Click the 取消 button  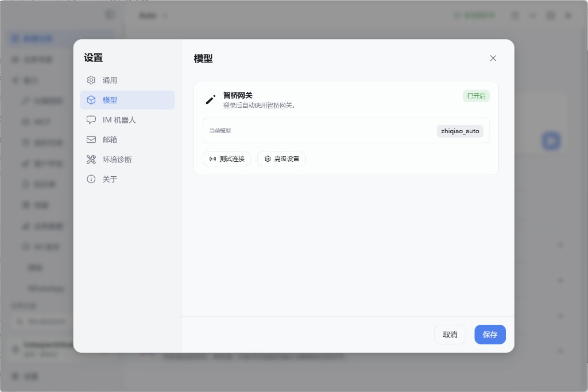[x=450, y=335]
